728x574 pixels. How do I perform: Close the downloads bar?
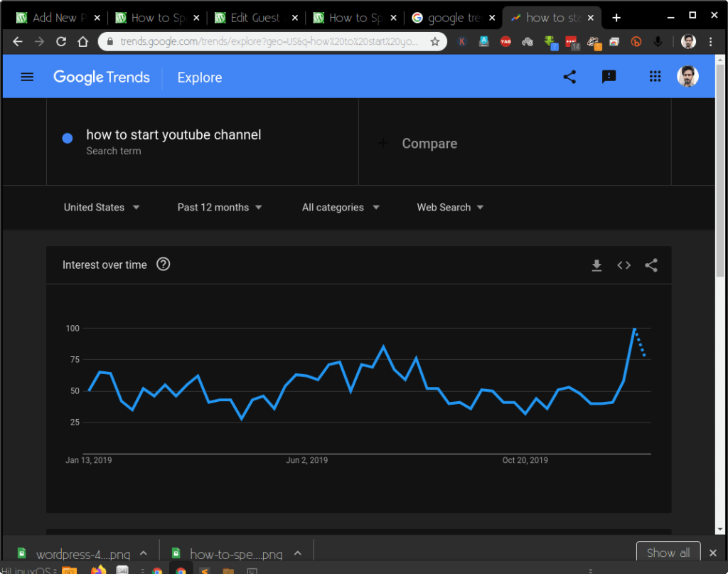712,553
